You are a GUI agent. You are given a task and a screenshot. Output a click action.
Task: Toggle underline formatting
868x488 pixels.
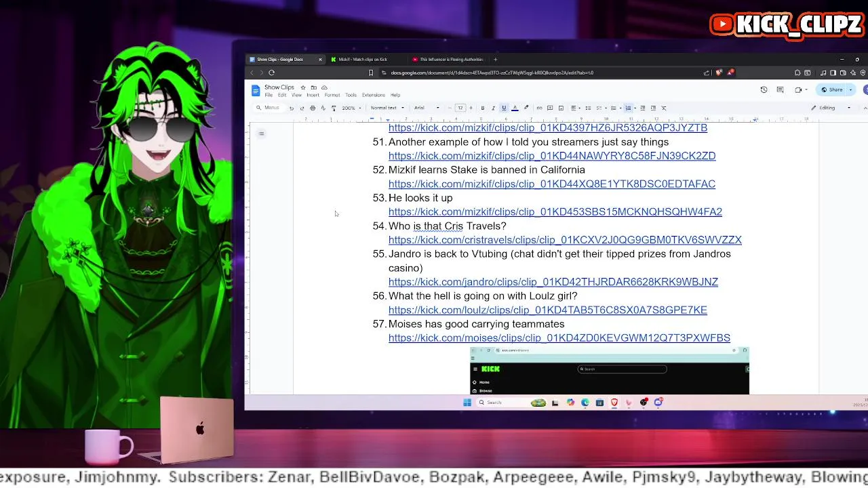coord(504,108)
